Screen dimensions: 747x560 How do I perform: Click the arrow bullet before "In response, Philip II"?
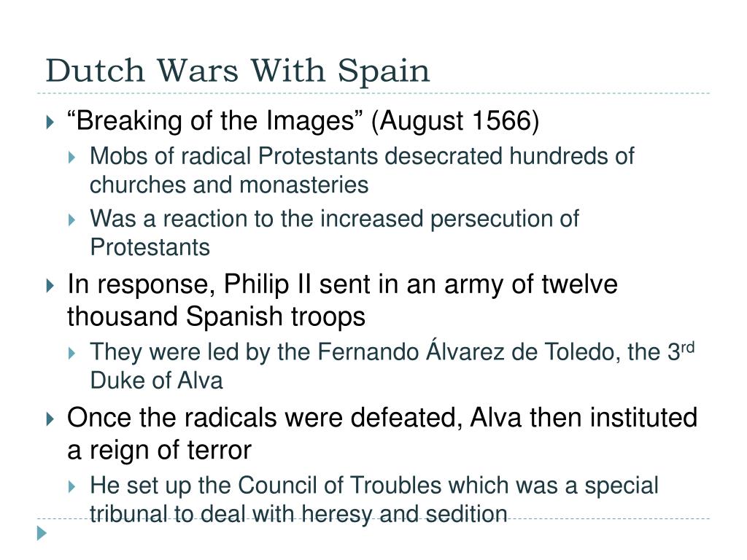[x=50, y=286]
